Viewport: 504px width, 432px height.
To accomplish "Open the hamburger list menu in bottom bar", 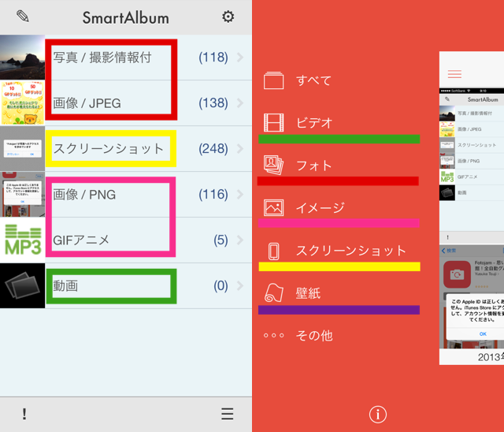I will point(228,414).
